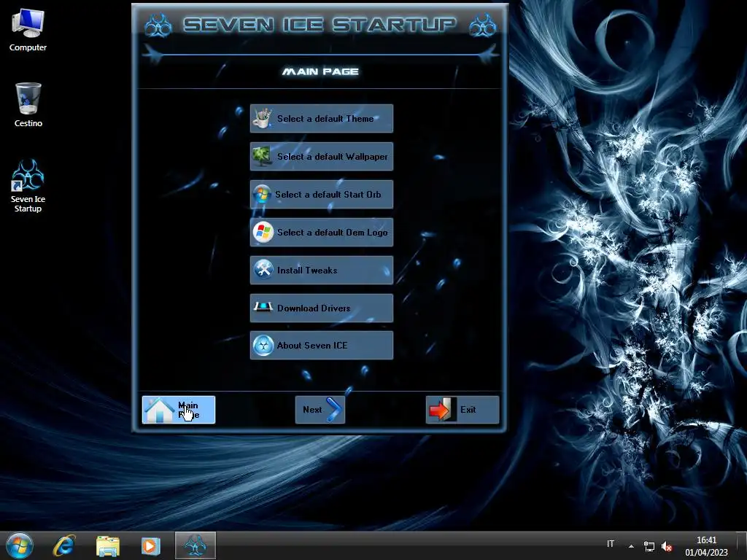Click the Install Tweaks button

coord(322,270)
